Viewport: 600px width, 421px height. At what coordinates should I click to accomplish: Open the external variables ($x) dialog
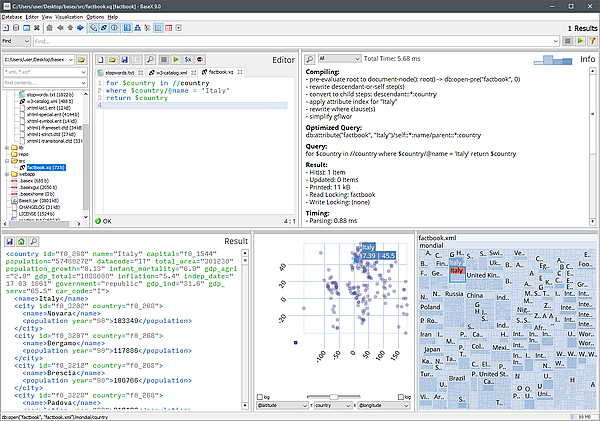click(x=189, y=61)
